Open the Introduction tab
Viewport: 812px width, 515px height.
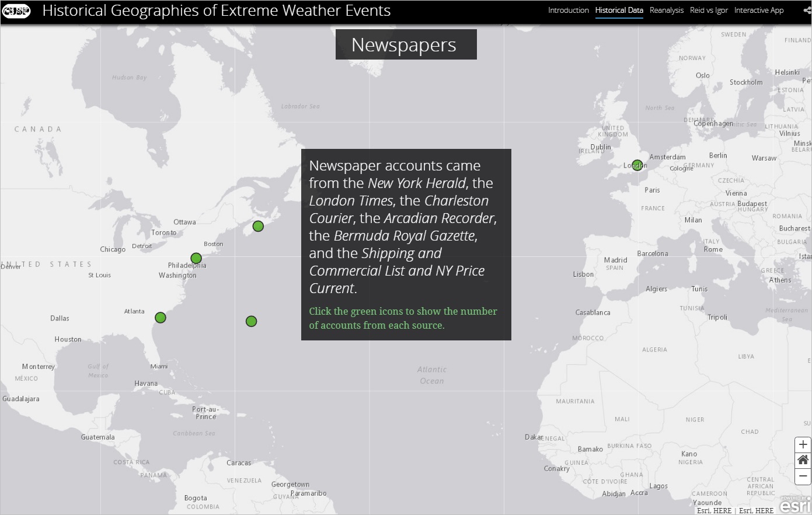tap(568, 11)
